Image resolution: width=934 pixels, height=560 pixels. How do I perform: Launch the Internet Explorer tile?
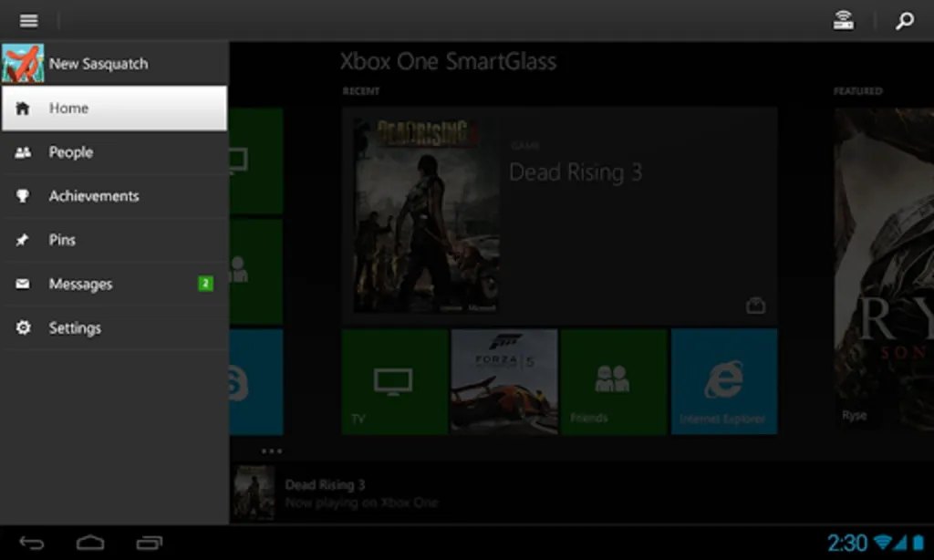tap(723, 381)
